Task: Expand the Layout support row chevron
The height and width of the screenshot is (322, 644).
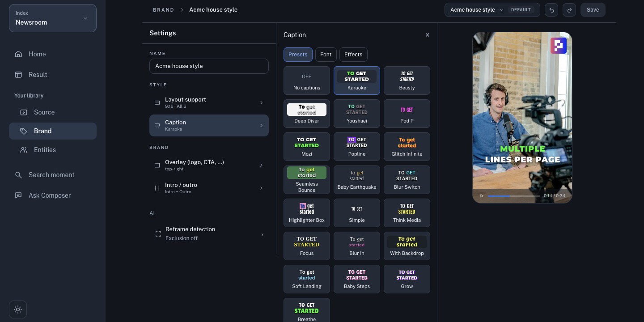Action: (261, 103)
